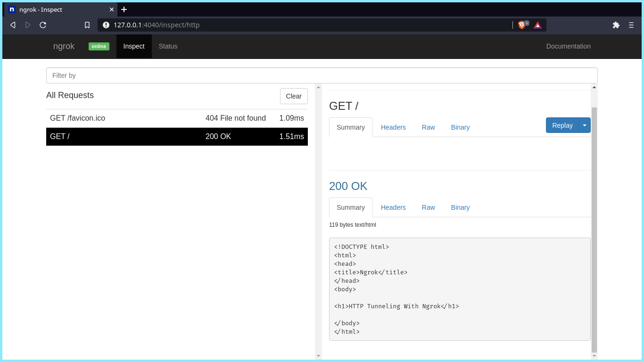This screenshot has width=644, height=362.
Task: Click the detail pane scrollbar thumb
Action: point(594,230)
